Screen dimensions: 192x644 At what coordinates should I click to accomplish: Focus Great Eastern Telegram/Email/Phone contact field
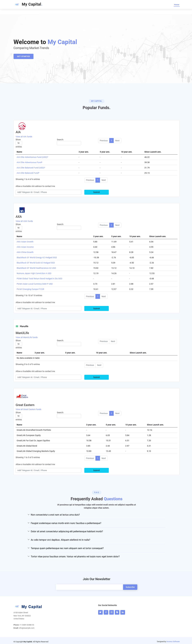tap(48, 470)
